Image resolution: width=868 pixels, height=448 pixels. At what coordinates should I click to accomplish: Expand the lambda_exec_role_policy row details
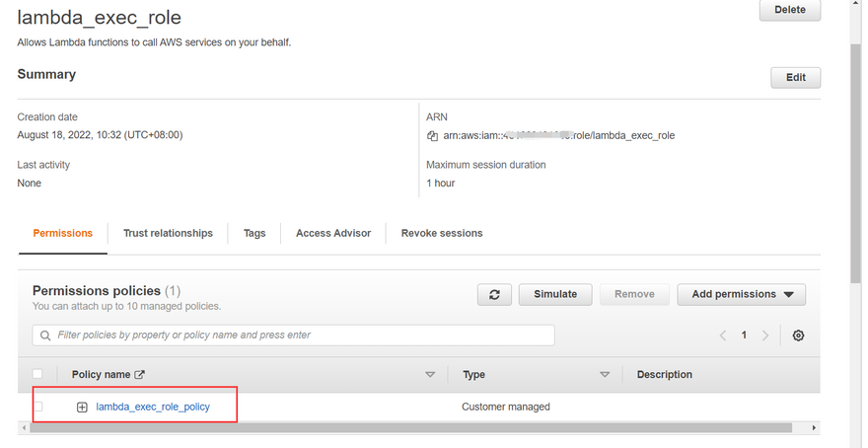coord(82,407)
